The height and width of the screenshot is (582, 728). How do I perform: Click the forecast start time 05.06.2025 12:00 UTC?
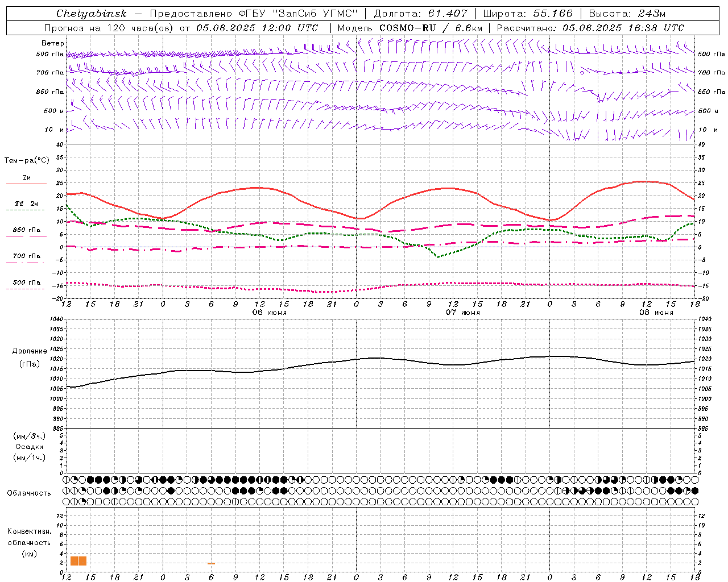257,28
